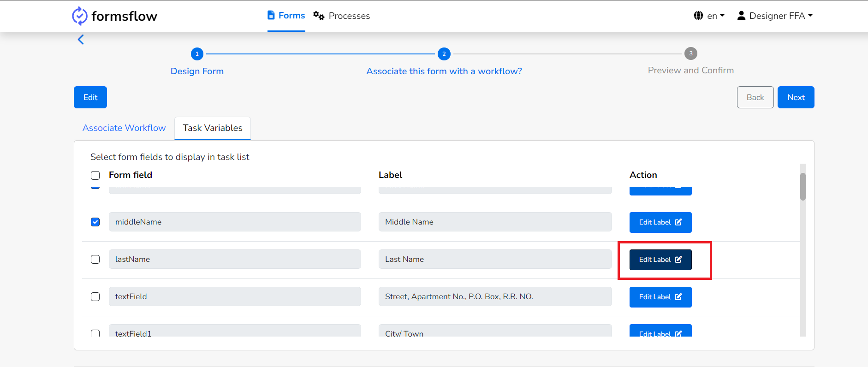Click the Street, Apartment No. label field

(495, 296)
